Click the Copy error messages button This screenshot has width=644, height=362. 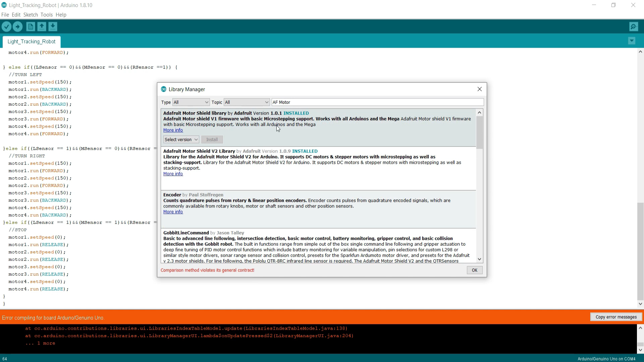616,317
